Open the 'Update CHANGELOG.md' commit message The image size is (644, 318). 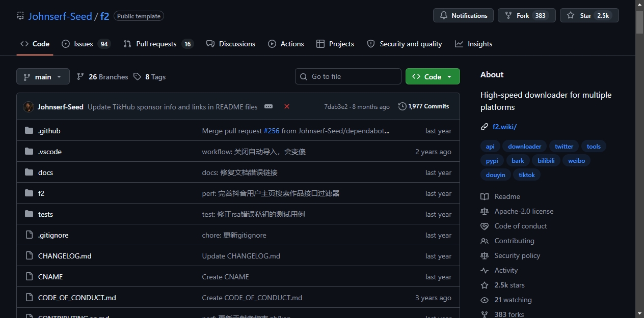241,256
